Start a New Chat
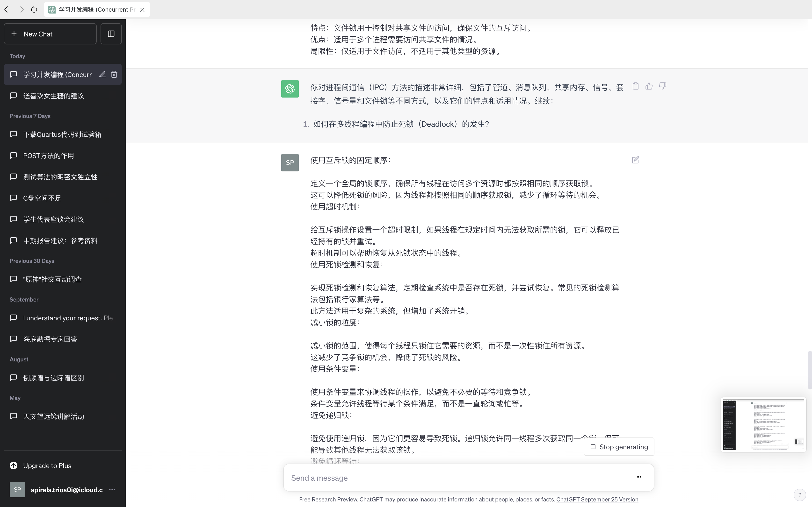The height and width of the screenshot is (507, 812). (50, 34)
